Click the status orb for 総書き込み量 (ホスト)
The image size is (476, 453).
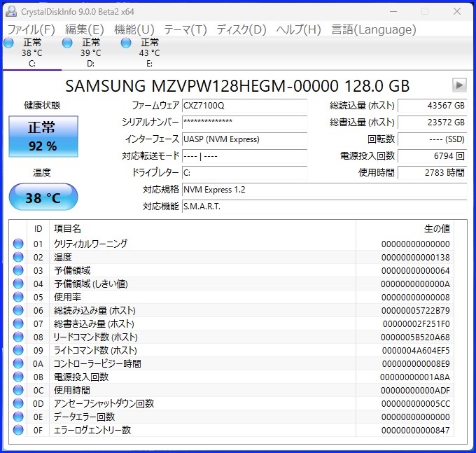(18, 323)
